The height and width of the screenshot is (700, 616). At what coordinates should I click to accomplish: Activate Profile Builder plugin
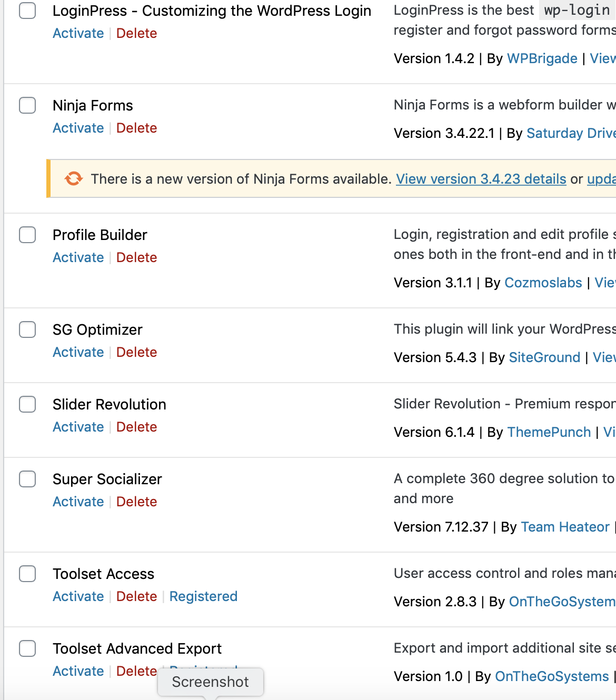(x=78, y=257)
